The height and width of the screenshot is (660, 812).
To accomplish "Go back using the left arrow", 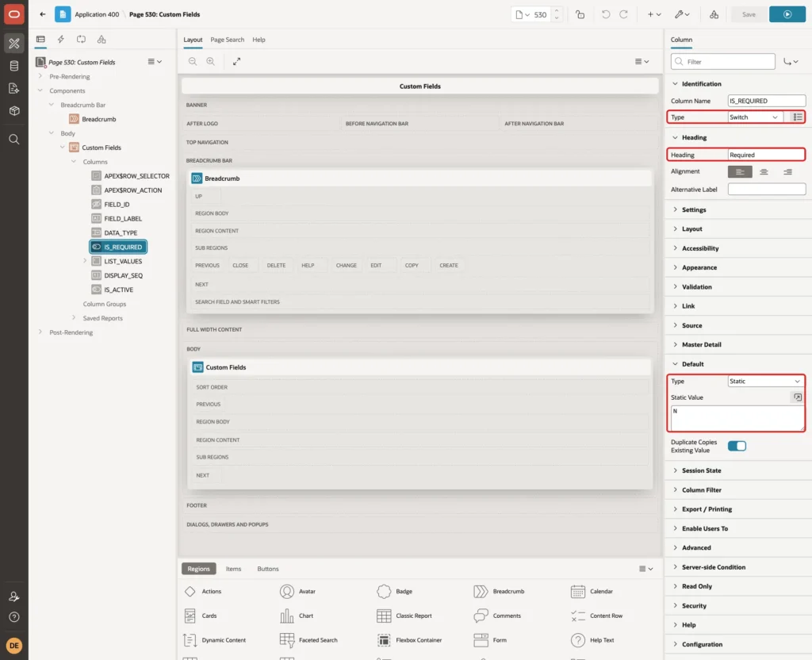I will tap(43, 14).
